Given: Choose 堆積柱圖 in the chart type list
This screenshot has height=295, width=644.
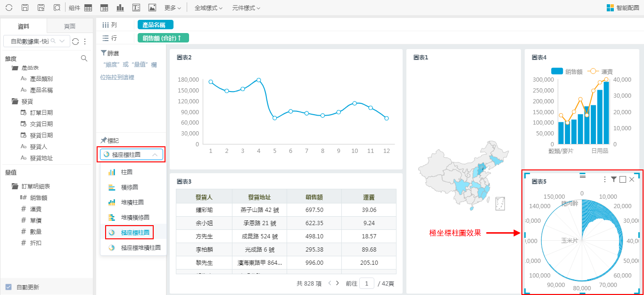Looking at the screenshot, I should 133,202.
